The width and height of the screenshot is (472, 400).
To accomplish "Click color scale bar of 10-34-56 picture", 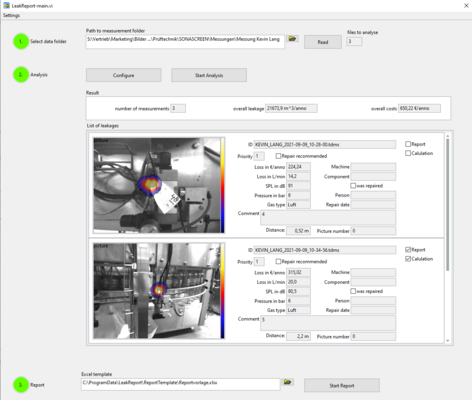I will 222,291.
